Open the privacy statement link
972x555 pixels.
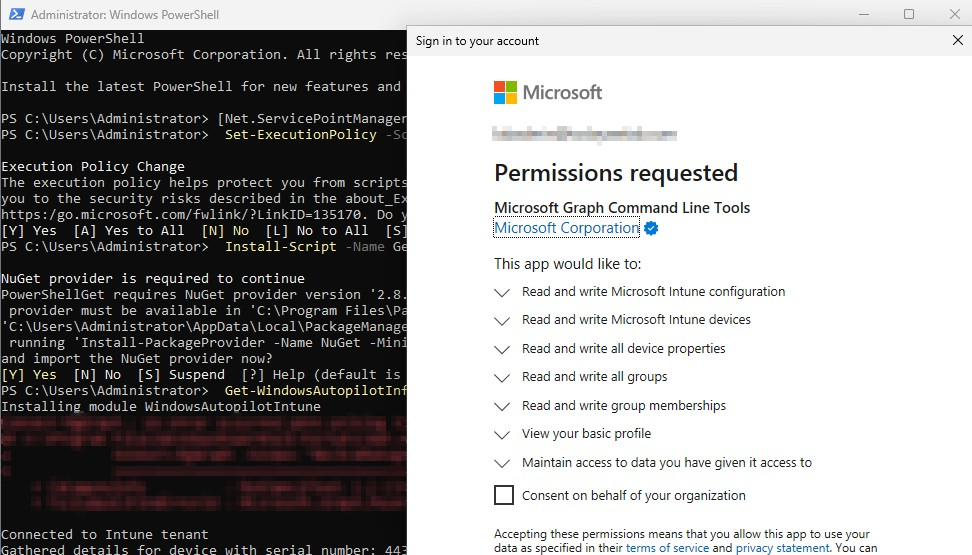(x=782, y=548)
